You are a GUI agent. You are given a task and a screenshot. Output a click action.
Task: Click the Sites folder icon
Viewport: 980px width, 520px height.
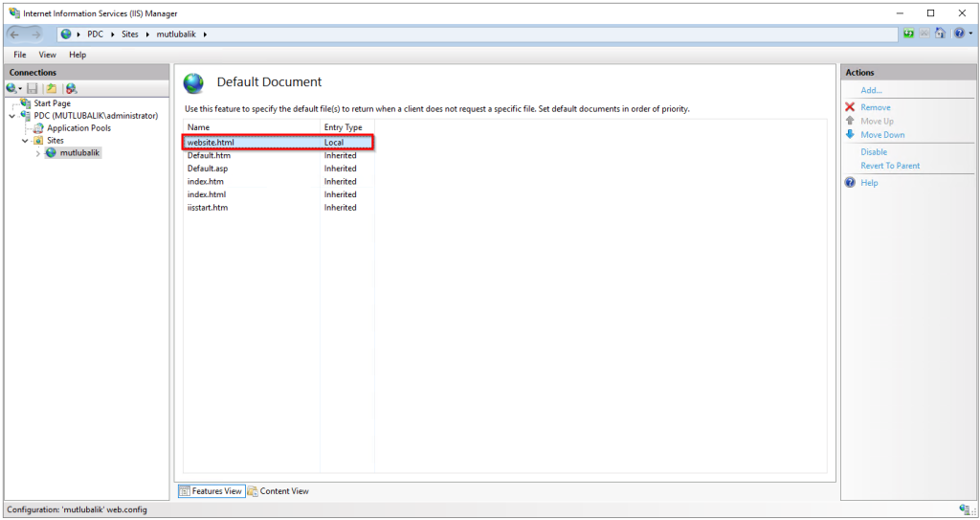click(x=38, y=141)
